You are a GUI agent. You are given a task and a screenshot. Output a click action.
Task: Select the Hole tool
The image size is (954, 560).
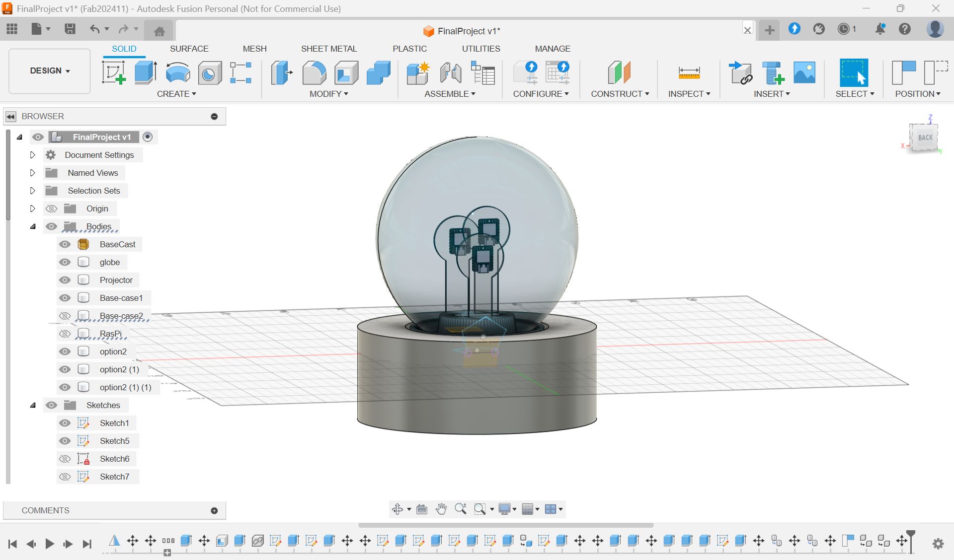click(x=209, y=72)
